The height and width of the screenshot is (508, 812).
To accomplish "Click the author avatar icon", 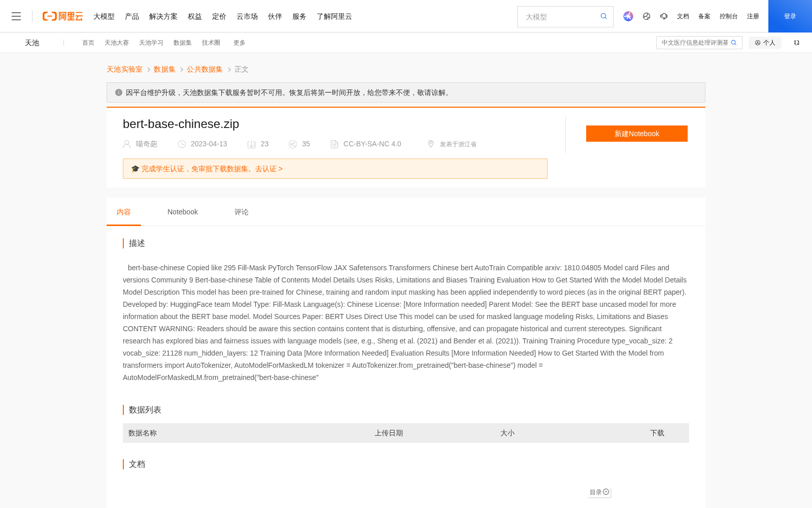I will point(127,144).
